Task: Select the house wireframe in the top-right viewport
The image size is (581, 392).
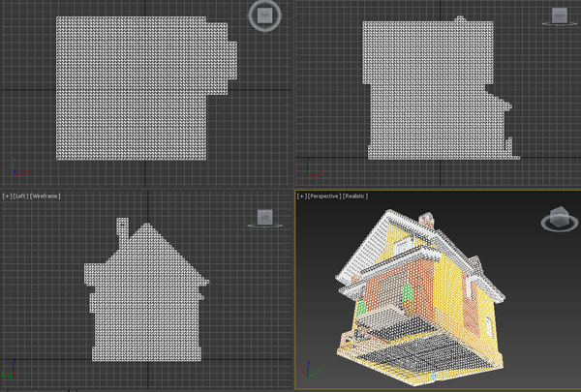Action: [x=441, y=88]
